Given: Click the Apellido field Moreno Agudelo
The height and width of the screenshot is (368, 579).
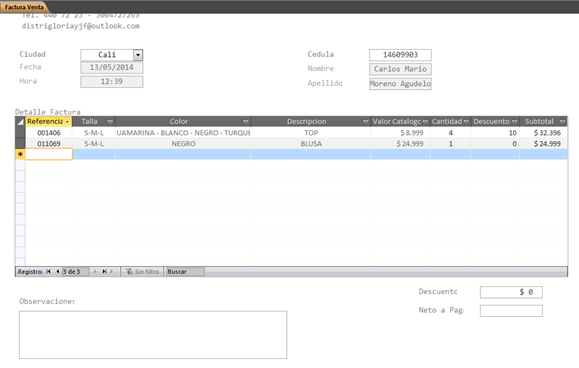Looking at the screenshot, I should click(x=400, y=84).
